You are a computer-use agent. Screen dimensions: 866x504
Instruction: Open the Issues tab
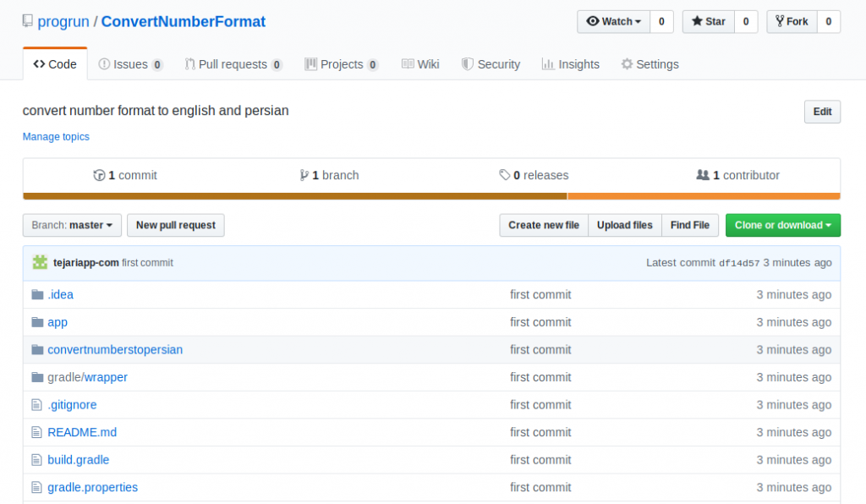tap(130, 64)
